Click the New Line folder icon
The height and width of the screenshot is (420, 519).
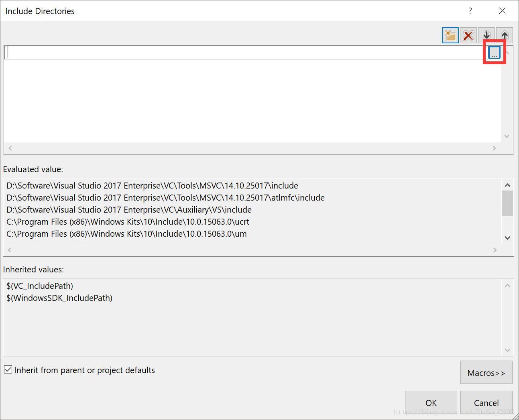[x=450, y=35]
